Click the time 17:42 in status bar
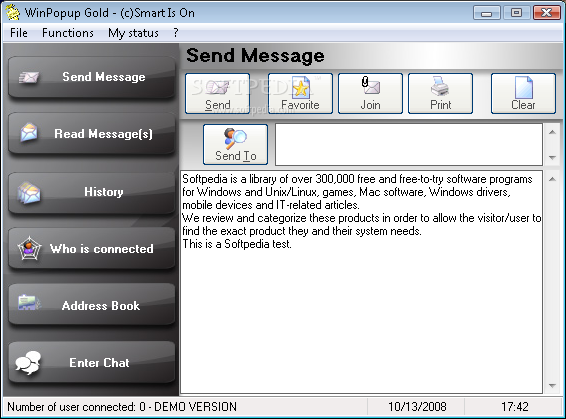Viewport: 566px width, 419px height. 515,407
